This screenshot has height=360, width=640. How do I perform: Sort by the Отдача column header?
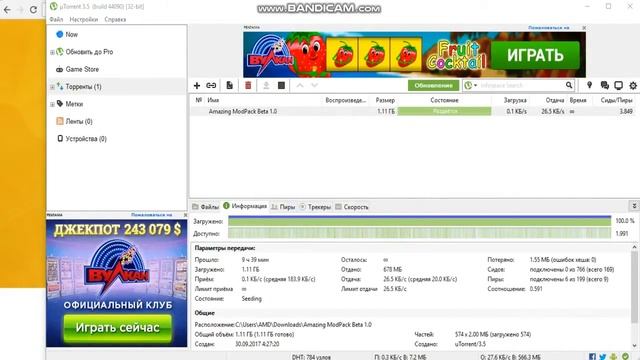point(555,100)
